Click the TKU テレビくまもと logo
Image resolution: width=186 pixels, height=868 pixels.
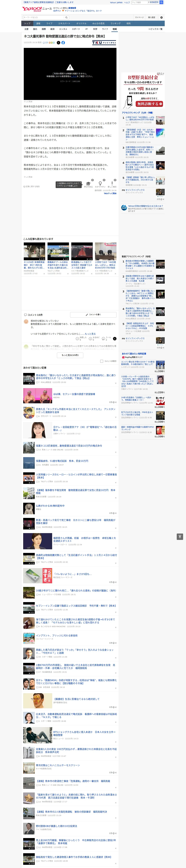[104, 43]
